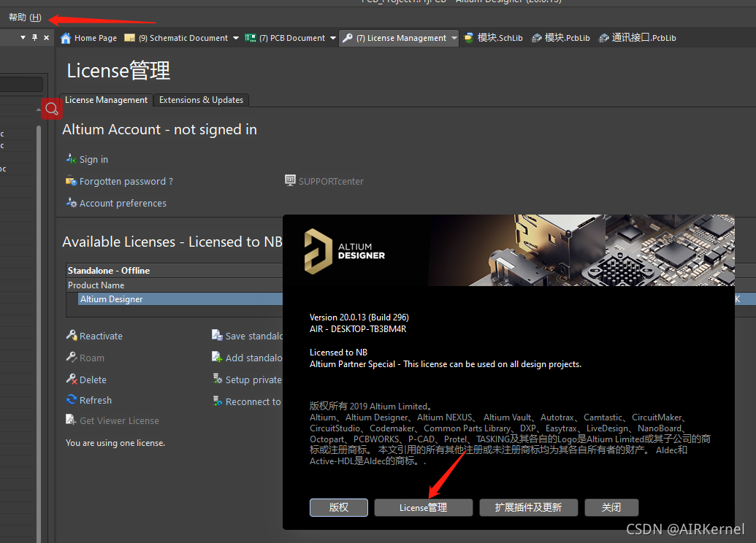Click the Home Page house icon
This screenshot has width=756, height=543.
66,38
